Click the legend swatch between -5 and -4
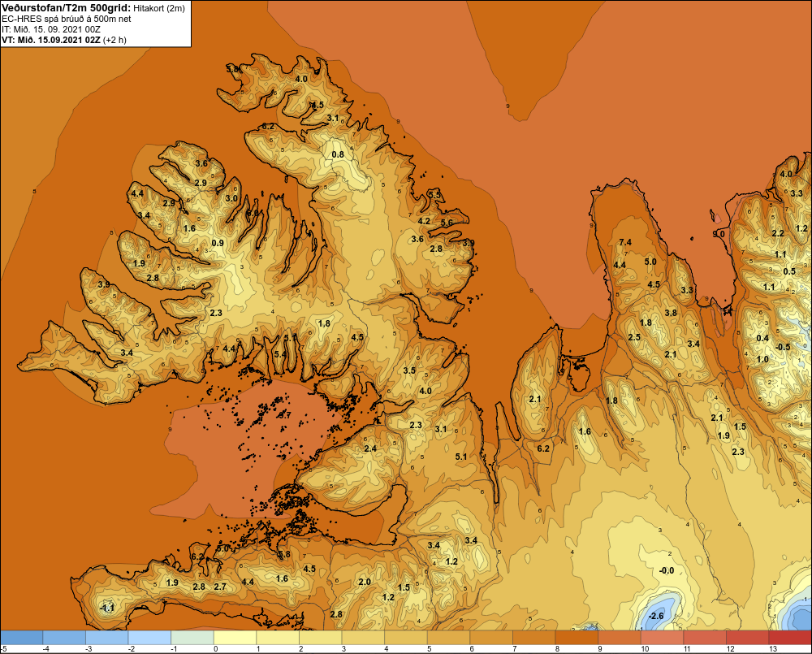Viewport: 812px width, 654px height. pos(22,638)
